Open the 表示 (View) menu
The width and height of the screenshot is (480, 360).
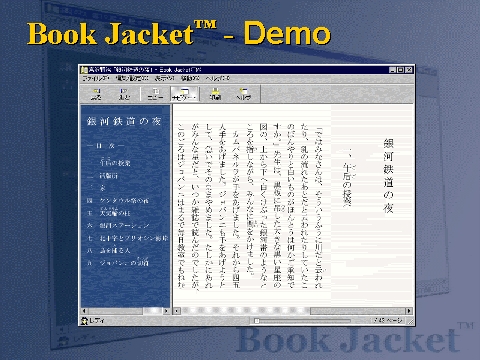click(x=164, y=79)
